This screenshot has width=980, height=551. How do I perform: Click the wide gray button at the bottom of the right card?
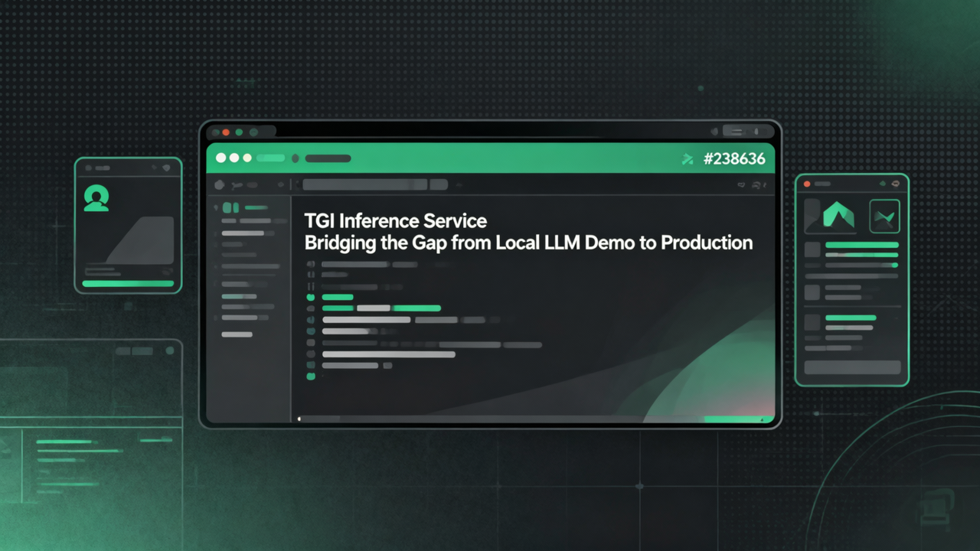(852, 367)
